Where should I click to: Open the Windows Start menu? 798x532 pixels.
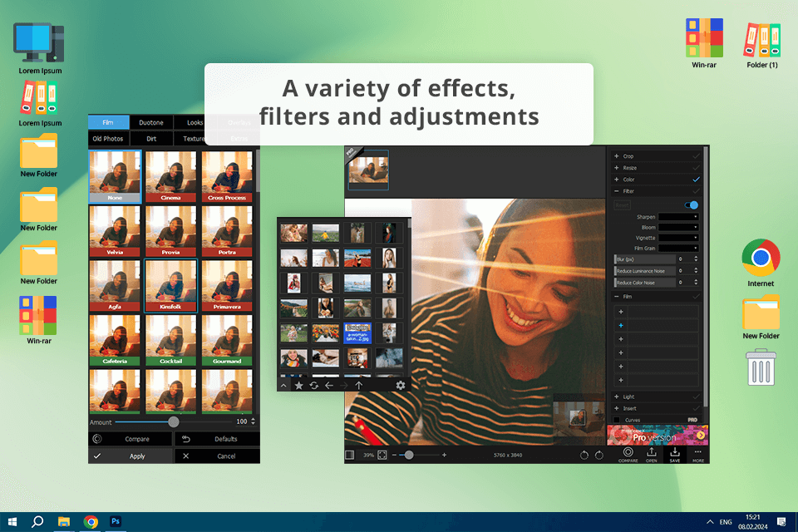tap(12, 521)
